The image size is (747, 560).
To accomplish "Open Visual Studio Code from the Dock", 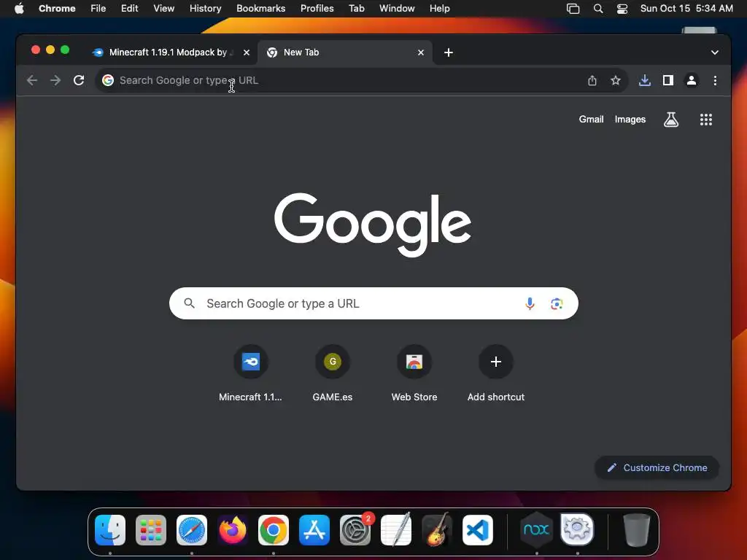I will pos(478,530).
